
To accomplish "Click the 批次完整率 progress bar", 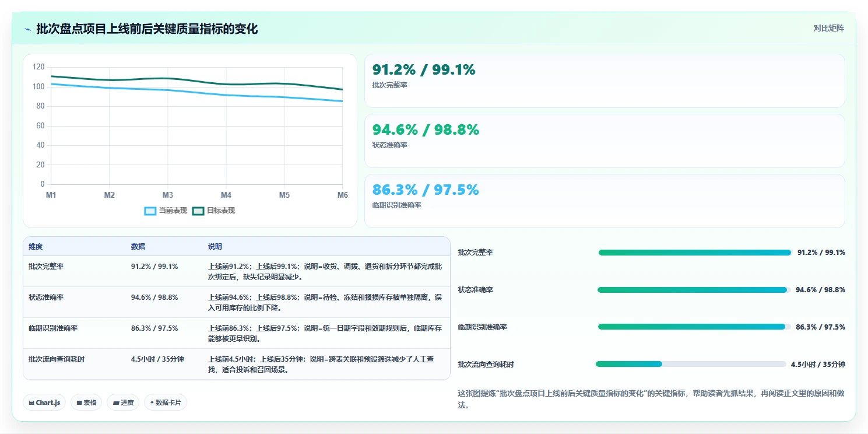I will point(695,253).
